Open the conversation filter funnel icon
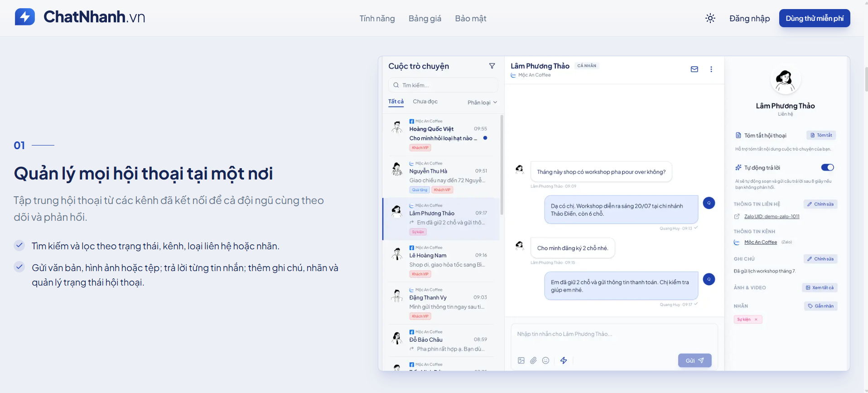The height and width of the screenshot is (393, 868). pyautogui.click(x=492, y=66)
